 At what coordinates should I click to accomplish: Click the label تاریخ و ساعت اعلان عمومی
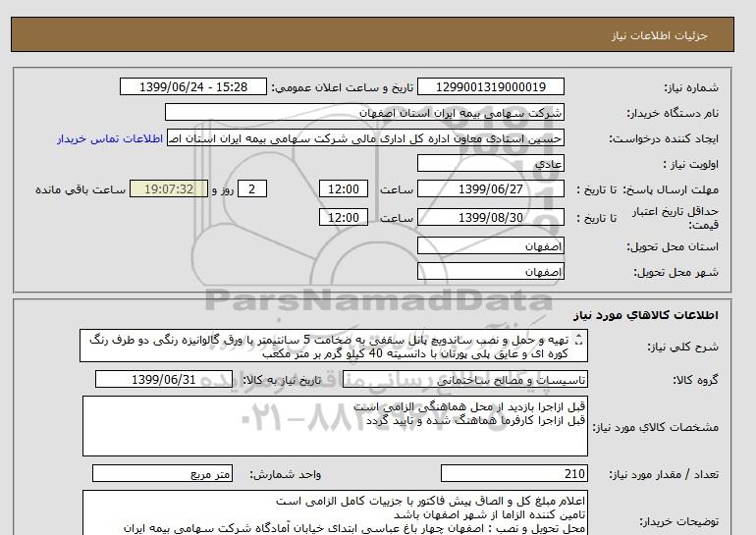click(343, 87)
